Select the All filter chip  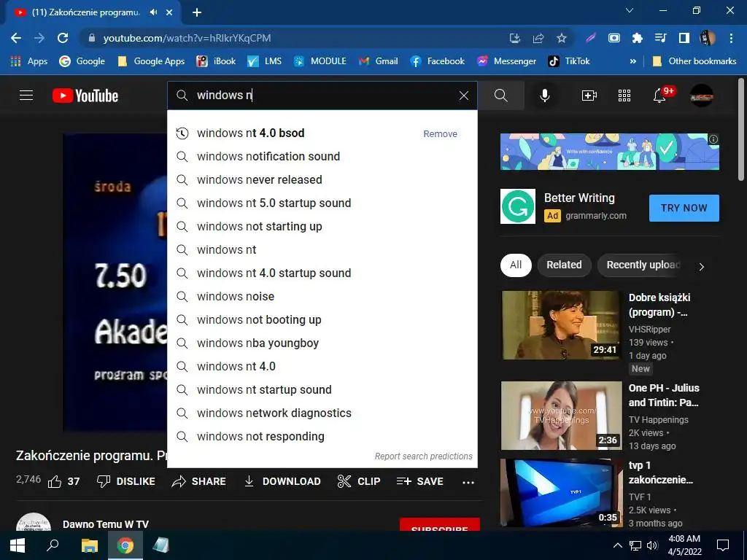click(x=516, y=265)
